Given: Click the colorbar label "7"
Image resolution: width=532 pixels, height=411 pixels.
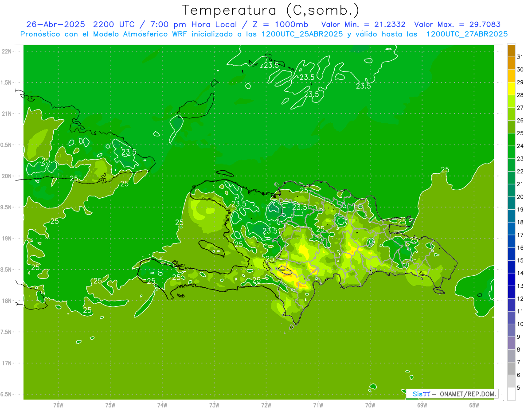Looking at the screenshot, I should [518, 362].
